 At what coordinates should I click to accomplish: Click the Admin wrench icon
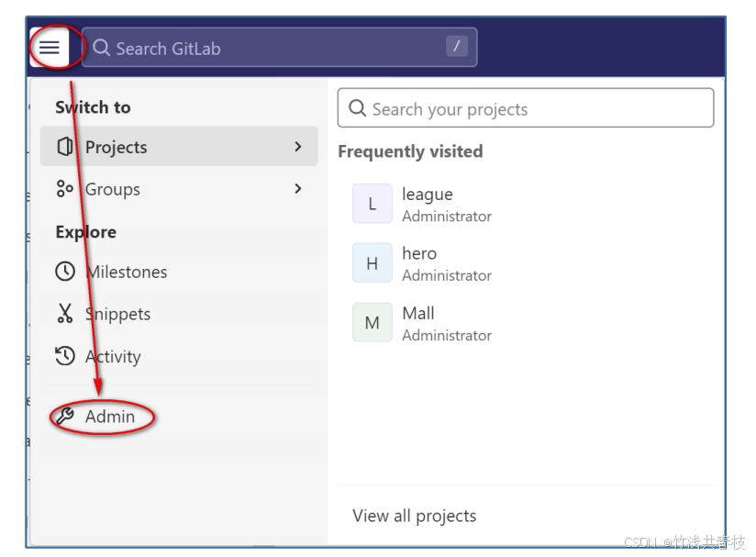coord(64,416)
